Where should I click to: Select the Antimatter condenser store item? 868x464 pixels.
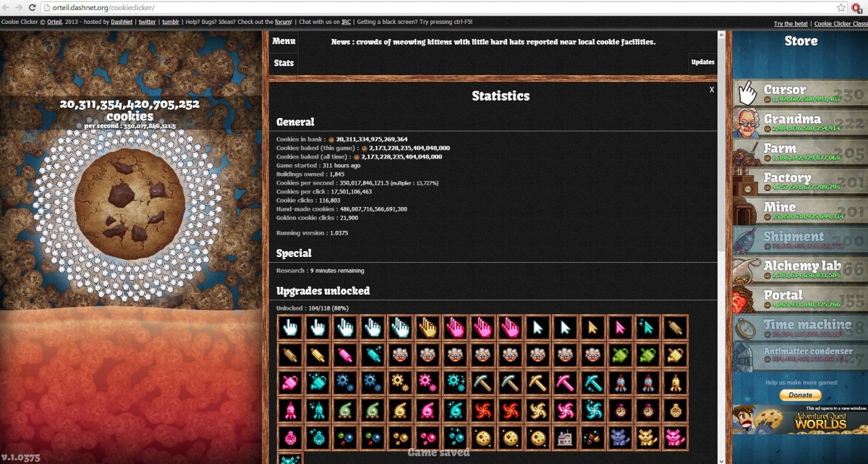(x=800, y=357)
